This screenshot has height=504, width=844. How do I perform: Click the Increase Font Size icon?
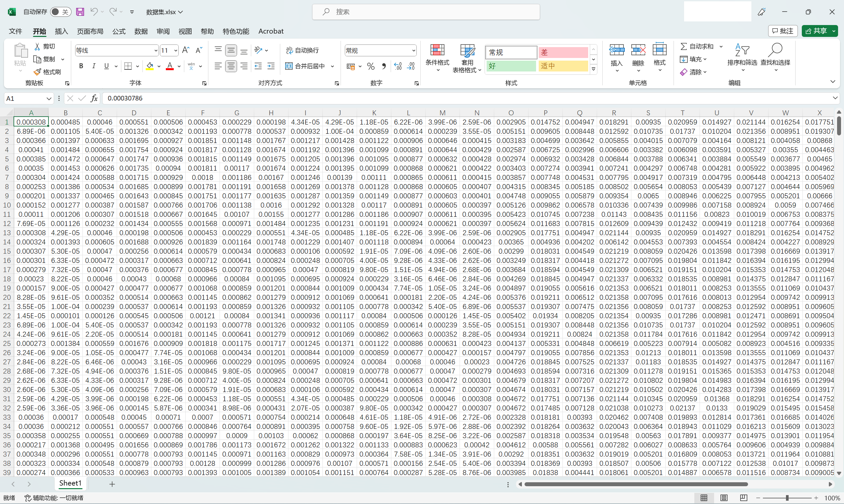tap(186, 50)
